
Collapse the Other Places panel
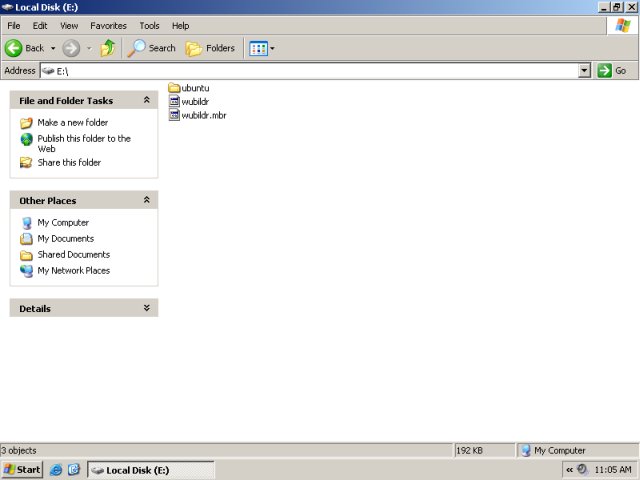coord(147,200)
